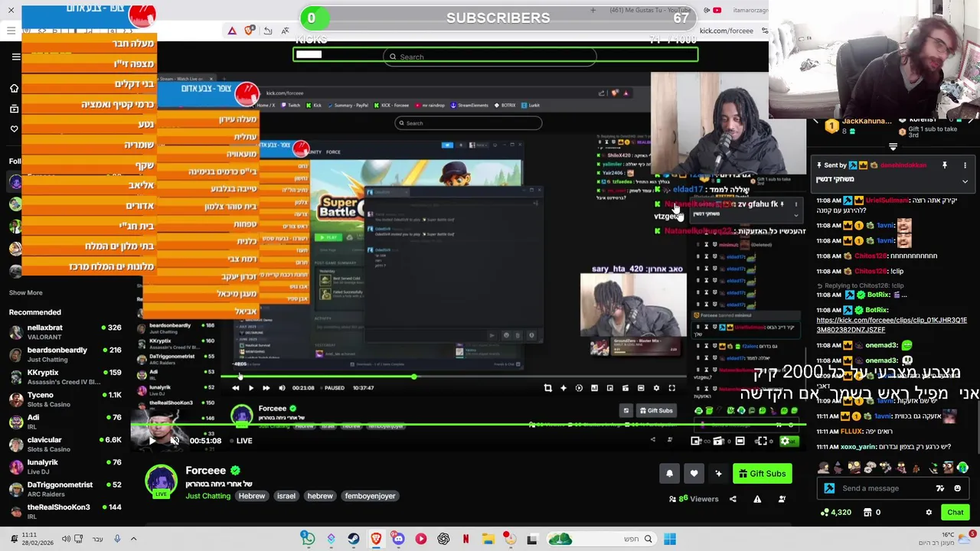Open Netflix from the taskbar
980x551 pixels.
click(x=465, y=540)
